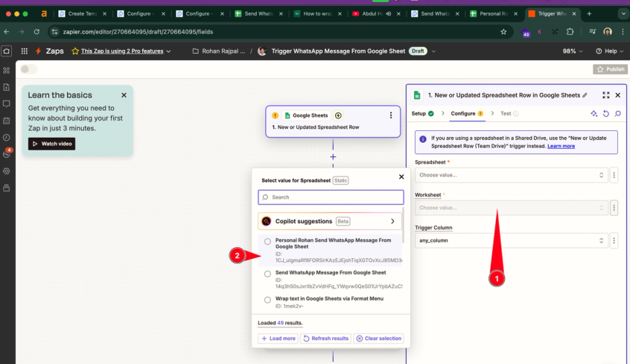Open the 98% zoom dropdown
630x364 pixels.
click(573, 51)
